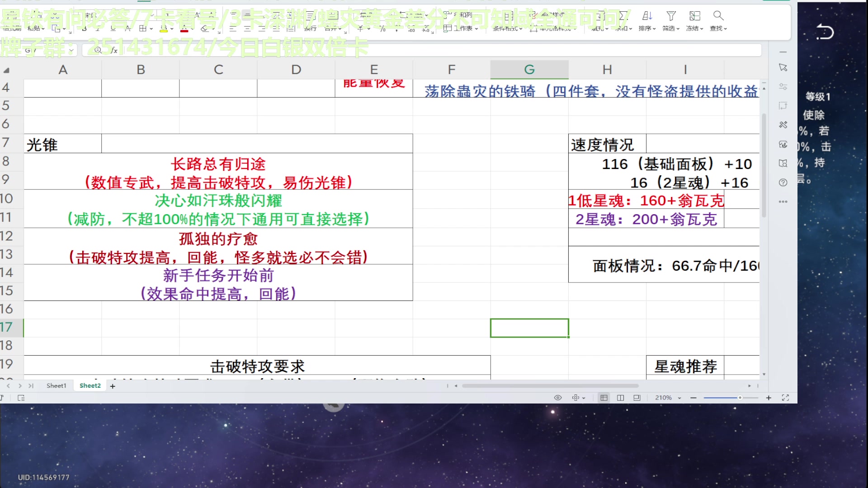Go to previous sheet arrow
The height and width of the screenshot is (488, 868).
[8, 386]
